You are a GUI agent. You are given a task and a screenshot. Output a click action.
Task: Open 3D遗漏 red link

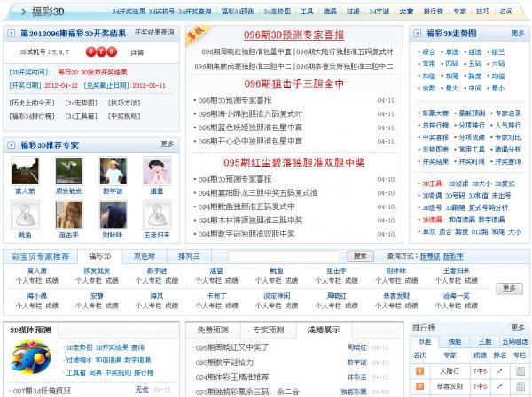pos(432,220)
